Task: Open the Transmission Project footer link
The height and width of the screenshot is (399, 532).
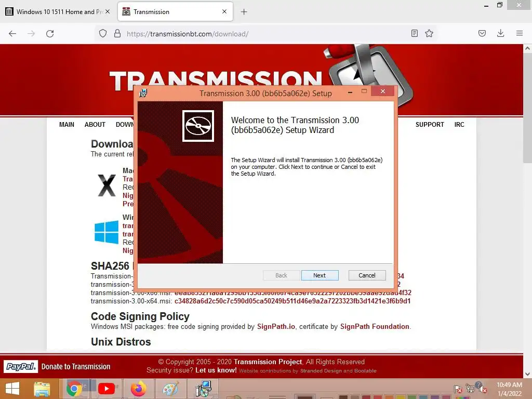Action: [268, 362]
